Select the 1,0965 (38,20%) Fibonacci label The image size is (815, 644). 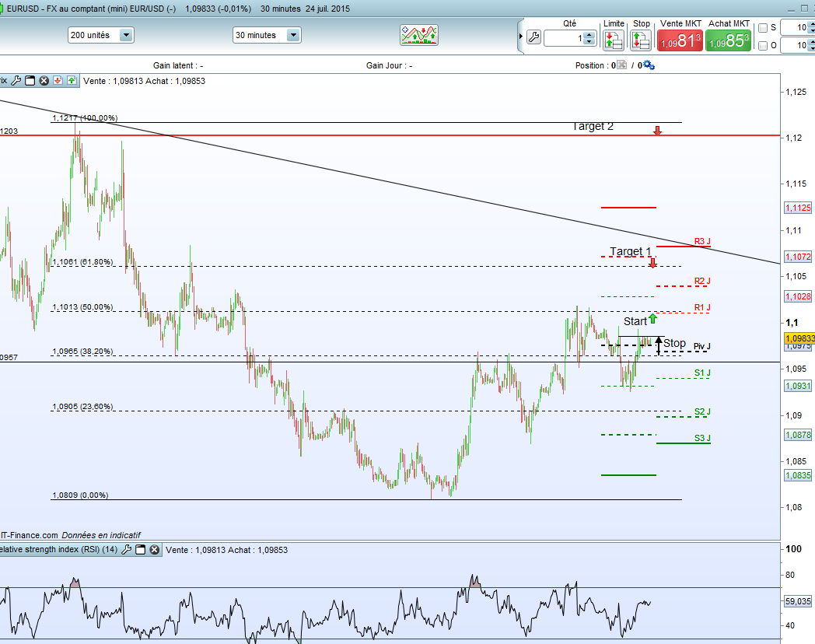(82, 352)
